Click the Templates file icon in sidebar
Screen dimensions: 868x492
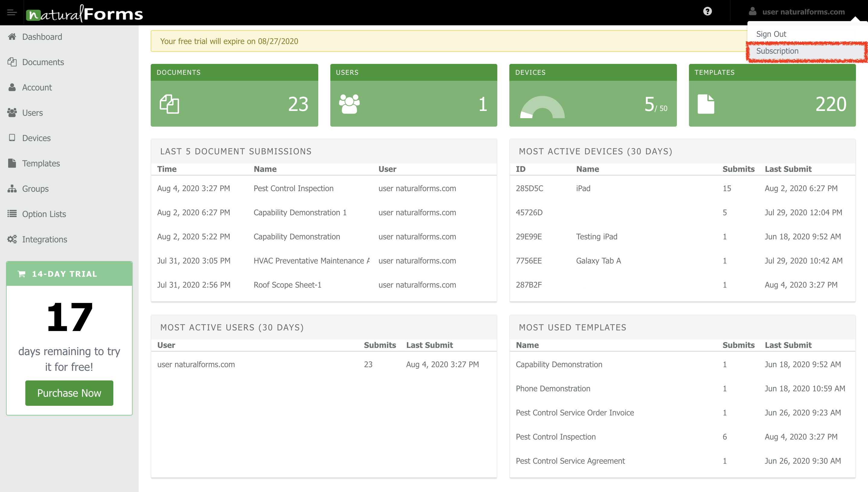pyautogui.click(x=12, y=163)
